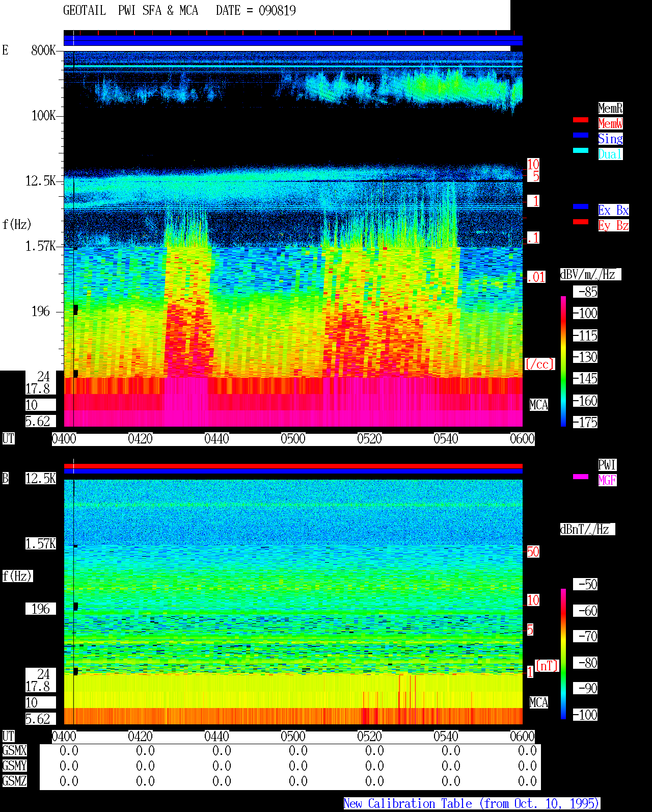
Task: Click the red swatch beside MemW
Action: 581,120
